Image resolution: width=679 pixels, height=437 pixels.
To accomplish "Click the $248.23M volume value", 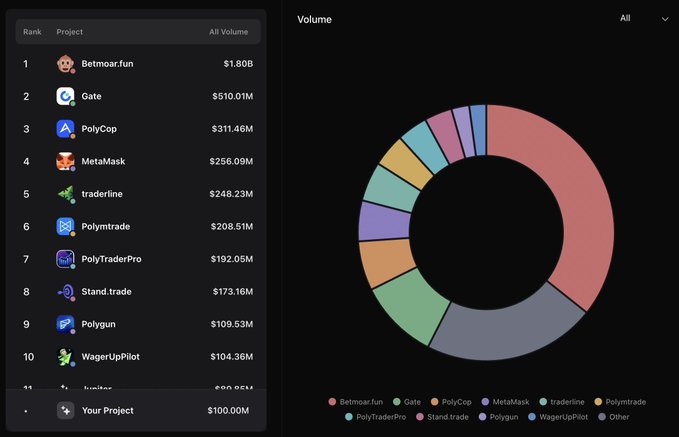I will pos(231,194).
